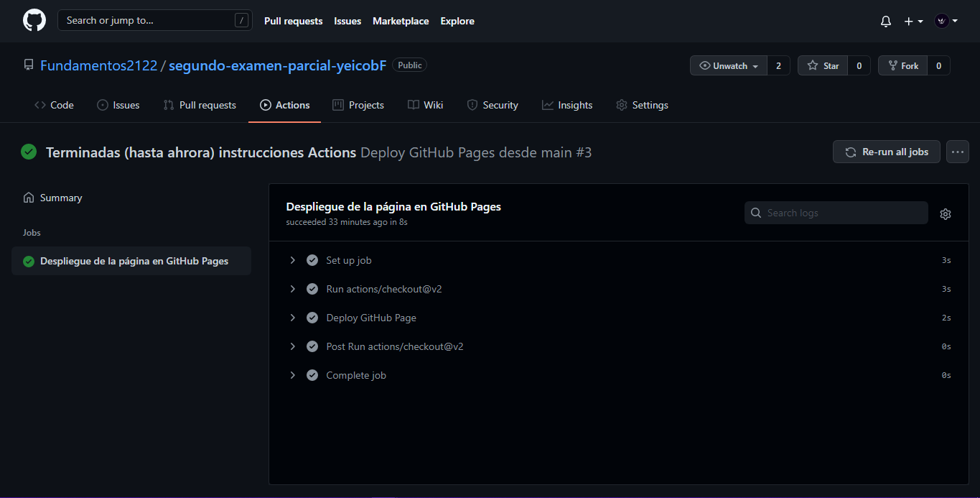
Task: Open the watchers count 2
Action: click(x=778, y=65)
